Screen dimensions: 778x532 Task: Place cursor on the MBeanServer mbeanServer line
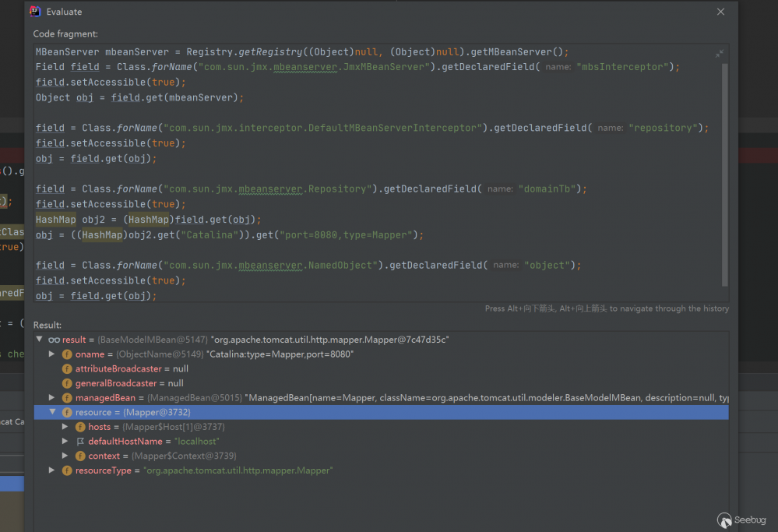pos(302,51)
